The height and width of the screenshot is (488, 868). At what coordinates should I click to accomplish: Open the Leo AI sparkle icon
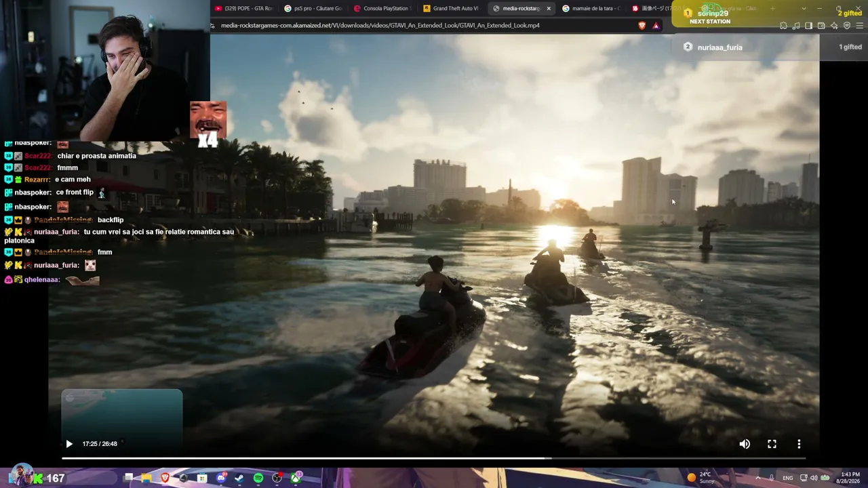[834, 26]
